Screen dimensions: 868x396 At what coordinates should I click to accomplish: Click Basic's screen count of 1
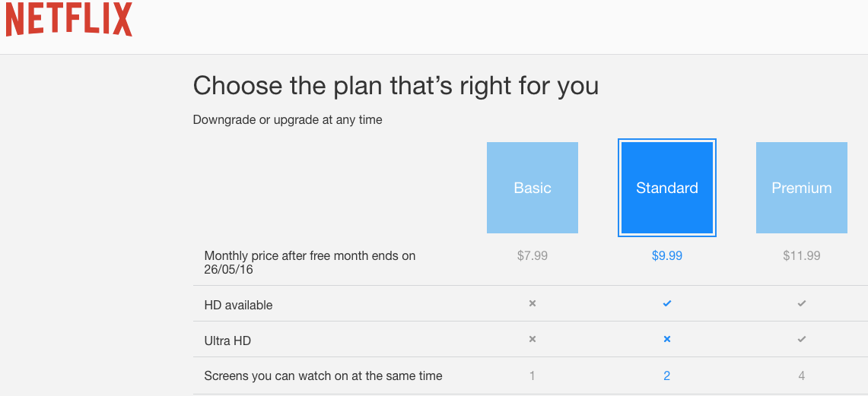(533, 375)
